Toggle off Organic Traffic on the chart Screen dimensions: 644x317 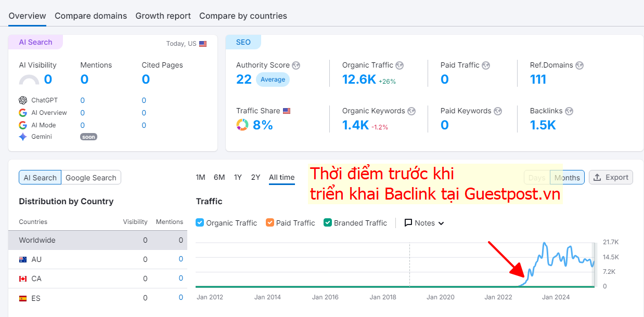click(x=200, y=222)
